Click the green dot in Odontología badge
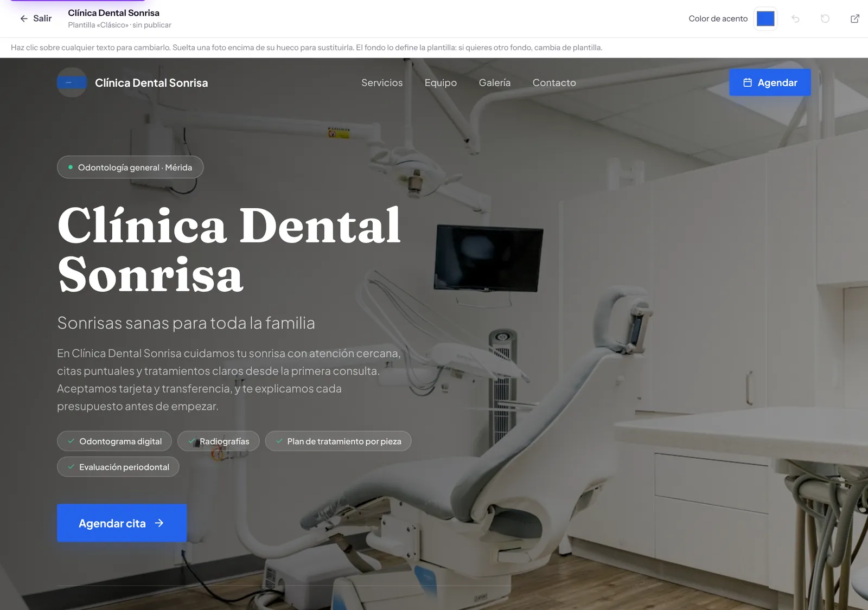This screenshot has height=610, width=868. point(71,167)
